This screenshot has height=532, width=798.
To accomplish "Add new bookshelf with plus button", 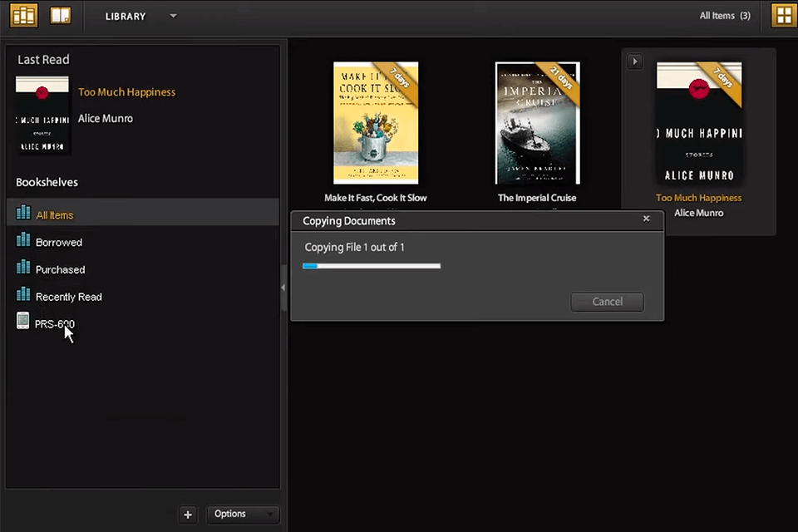I will [188, 515].
